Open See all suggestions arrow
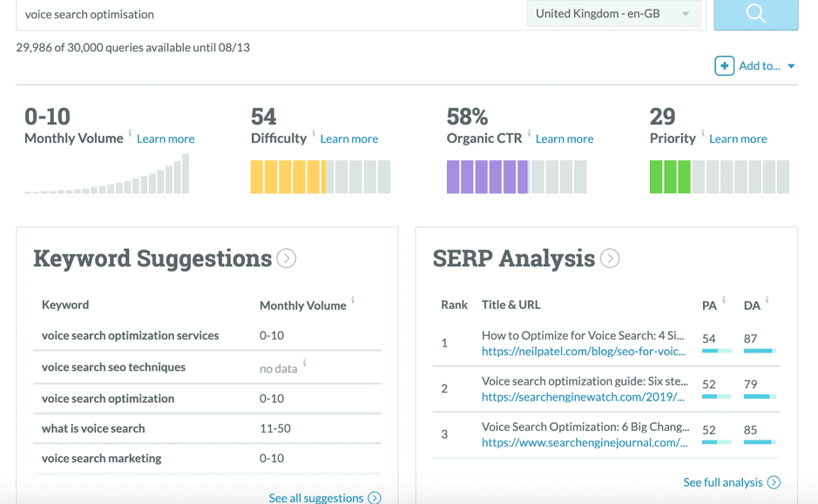 point(375,498)
